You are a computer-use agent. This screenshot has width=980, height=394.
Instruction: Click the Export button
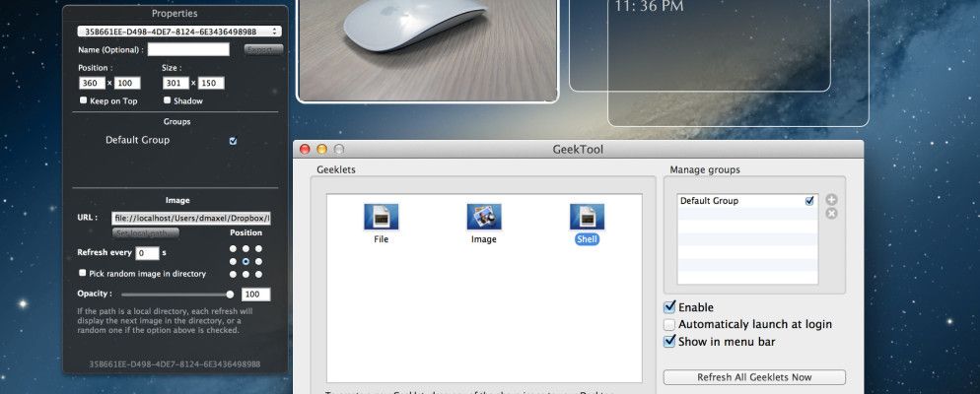264,50
